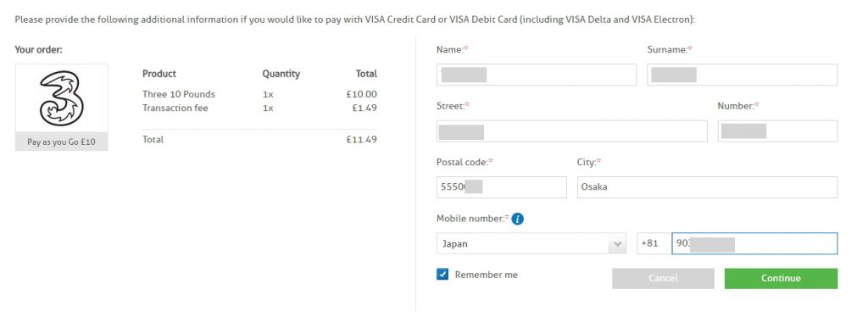Click the Three logo image
Viewport: 868px width, 317px height.
pyautogui.click(x=61, y=98)
